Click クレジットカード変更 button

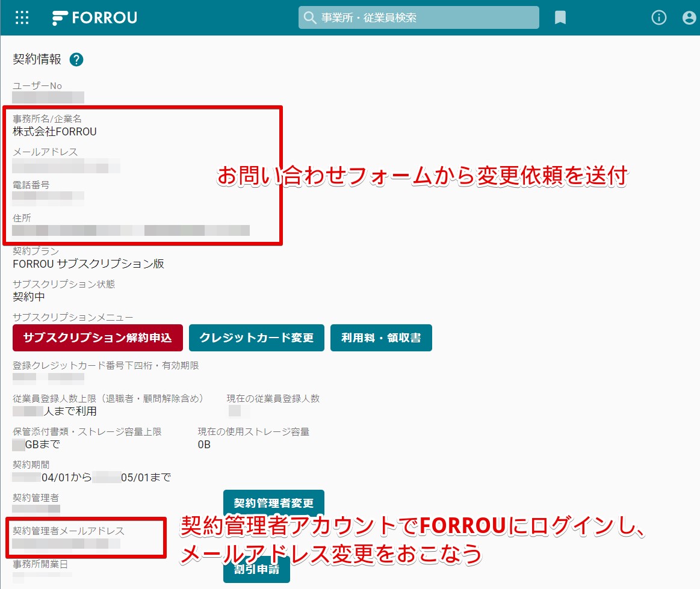[256, 338]
